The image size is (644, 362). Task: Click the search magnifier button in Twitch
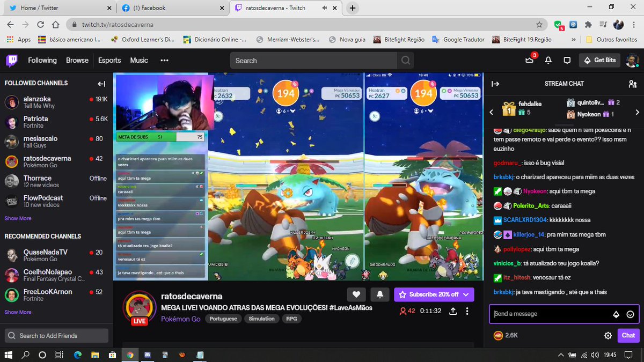coord(406,61)
